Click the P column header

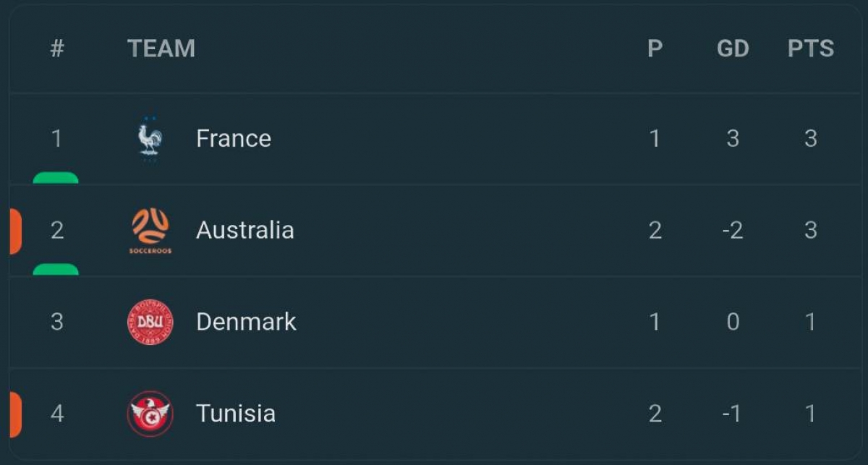(655, 48)
